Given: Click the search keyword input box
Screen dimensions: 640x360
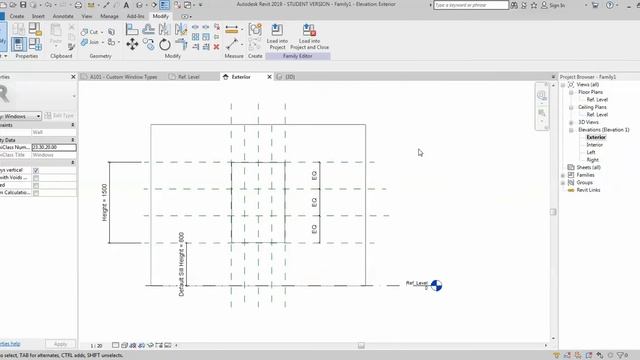Looking at the screenshot, I should (x=471, y=5).
